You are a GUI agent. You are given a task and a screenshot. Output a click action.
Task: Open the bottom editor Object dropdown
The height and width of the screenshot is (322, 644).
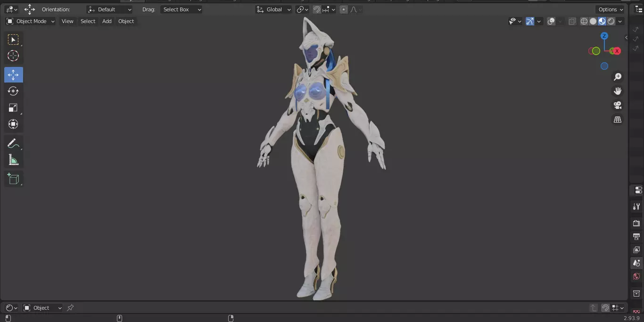coord(42,308)
